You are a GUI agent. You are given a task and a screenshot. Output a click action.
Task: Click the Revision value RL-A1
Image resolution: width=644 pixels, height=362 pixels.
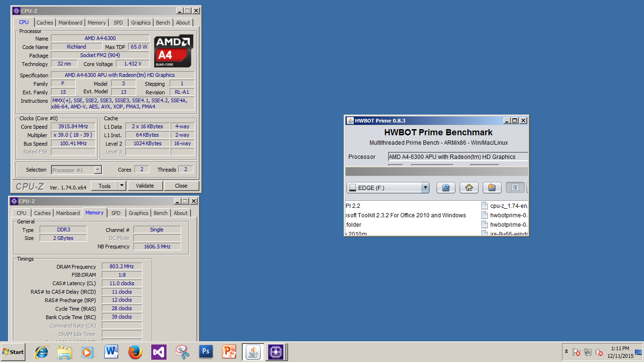tap(182, 92)
